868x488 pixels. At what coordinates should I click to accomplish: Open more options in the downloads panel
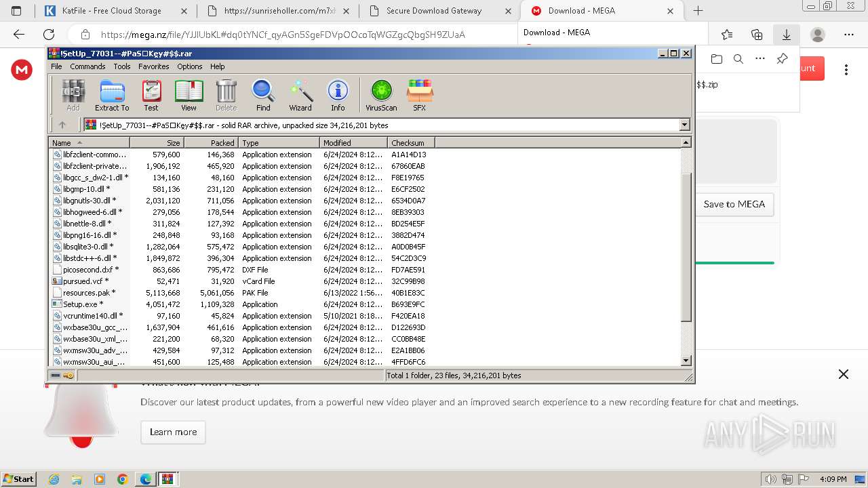pos(760,59)
